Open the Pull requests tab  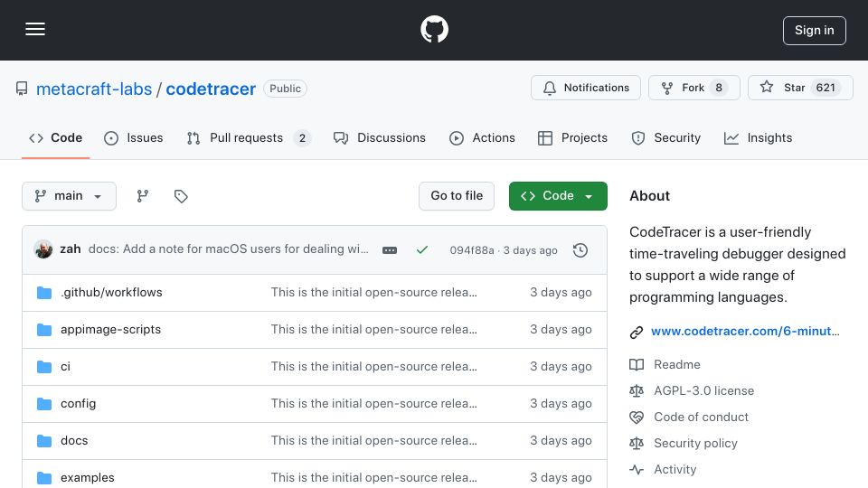click(x=249, y=137)
